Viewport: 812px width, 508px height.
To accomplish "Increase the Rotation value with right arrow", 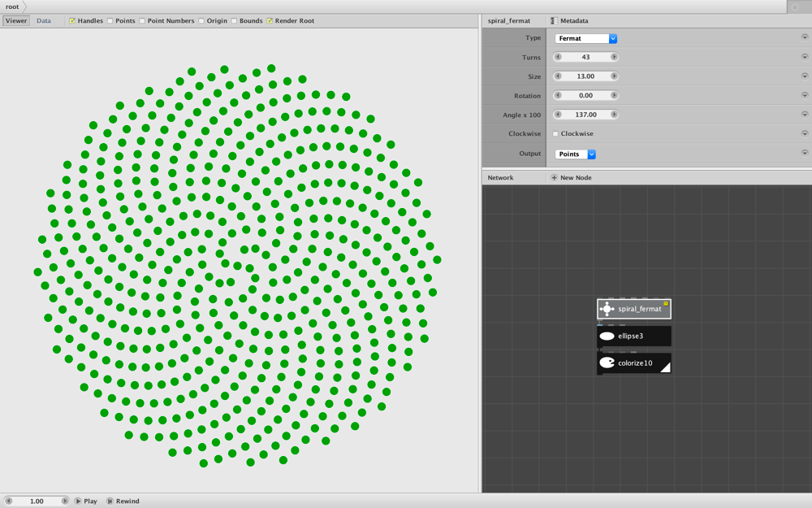I will pyautogui.click(x=614, y=95).
